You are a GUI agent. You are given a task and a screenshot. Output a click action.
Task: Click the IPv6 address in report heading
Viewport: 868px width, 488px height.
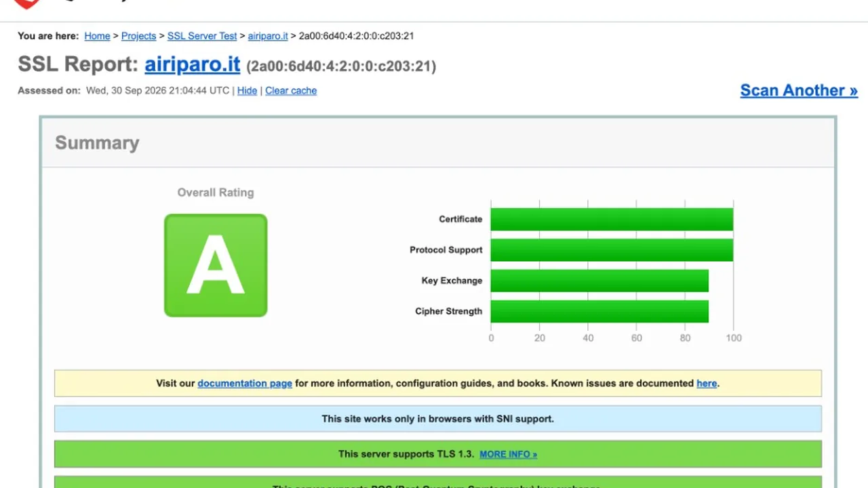point(341,66)
